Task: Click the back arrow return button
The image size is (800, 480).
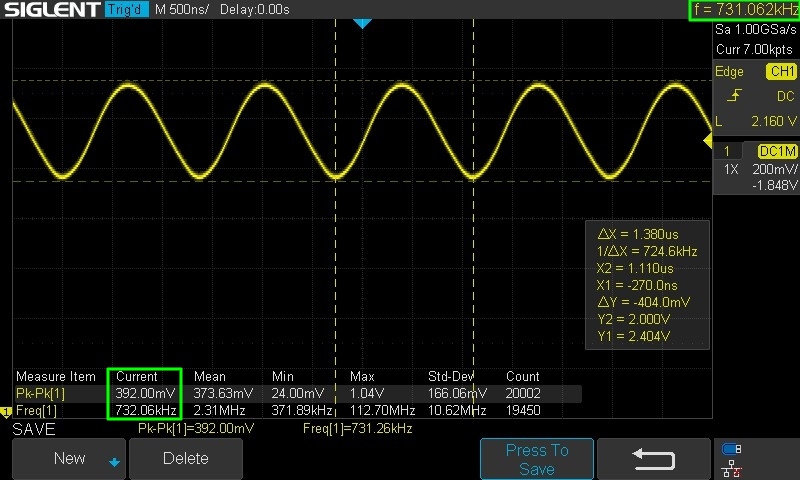Action: 656,459
